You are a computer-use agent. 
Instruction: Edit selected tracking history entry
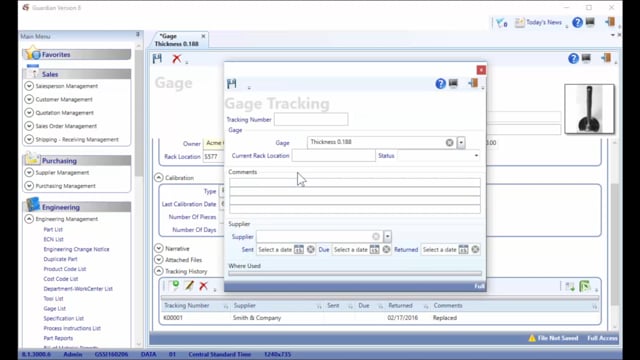click(x=189, y=285)
